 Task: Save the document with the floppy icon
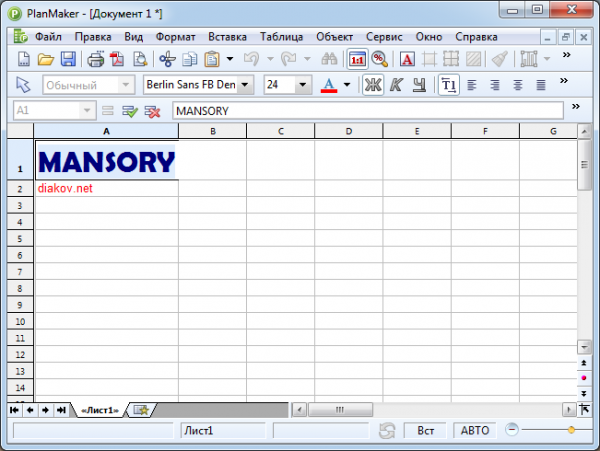click(x=68, y=59)
